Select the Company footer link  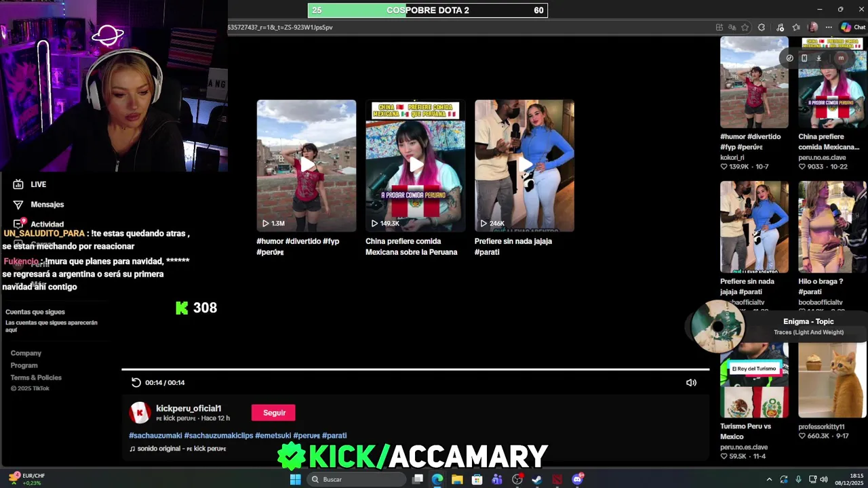pyautogui.click(x=26, y=353)
